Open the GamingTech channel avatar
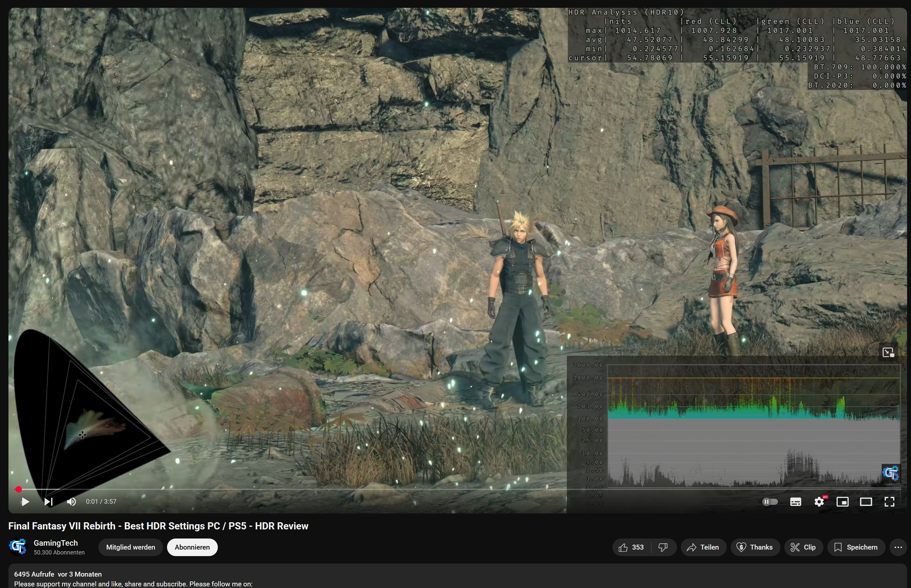Image resolution: width=911 pixels, height=588 pixels. pyautogui.click(x=18, y=547)
